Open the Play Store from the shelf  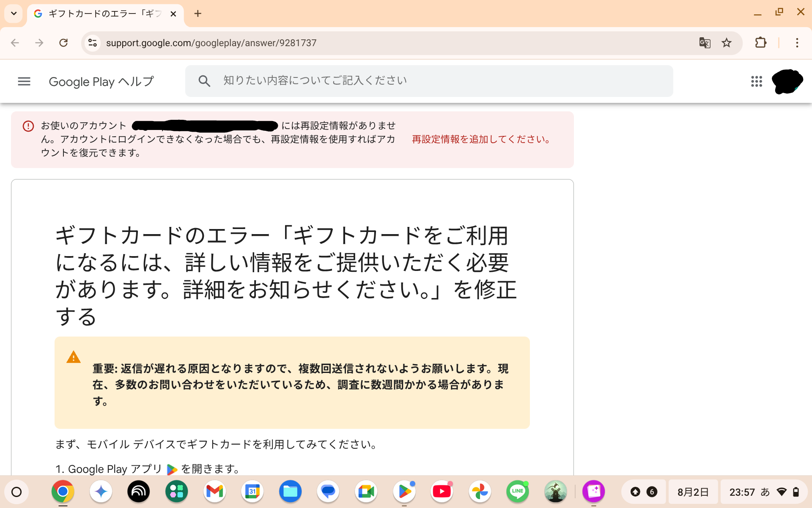(x=404, y=491)
